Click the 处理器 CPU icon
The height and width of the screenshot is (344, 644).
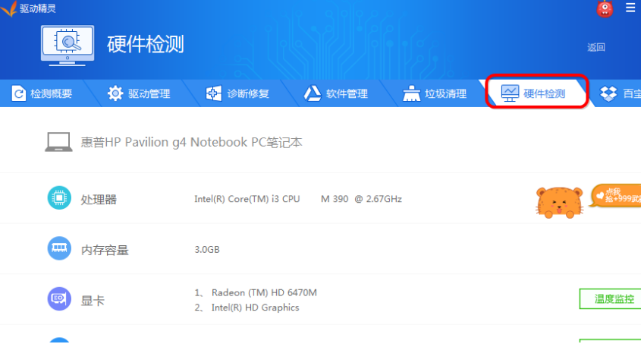coord(58,199)
